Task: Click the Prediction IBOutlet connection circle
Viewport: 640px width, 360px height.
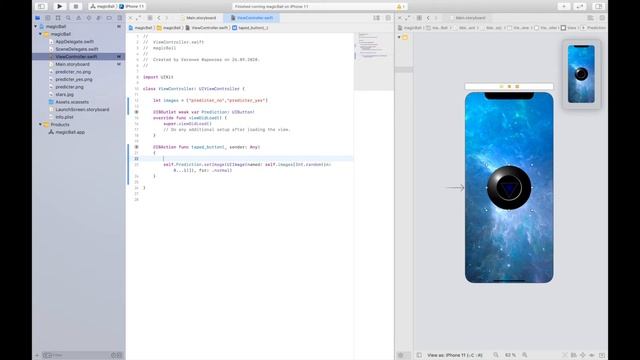Action: 136,112
